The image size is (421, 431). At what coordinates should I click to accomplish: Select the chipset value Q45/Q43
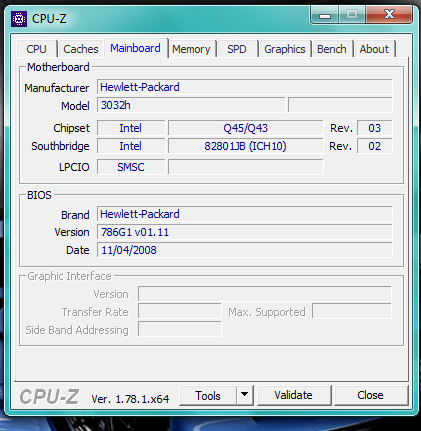click(246, 128)
